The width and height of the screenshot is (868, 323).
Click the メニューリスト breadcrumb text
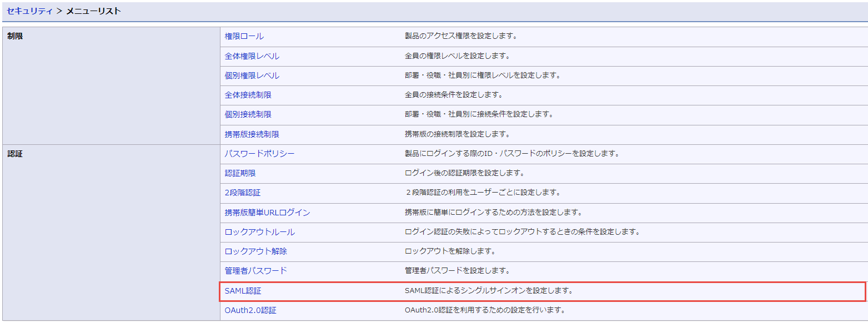click(x=93, y=11)
